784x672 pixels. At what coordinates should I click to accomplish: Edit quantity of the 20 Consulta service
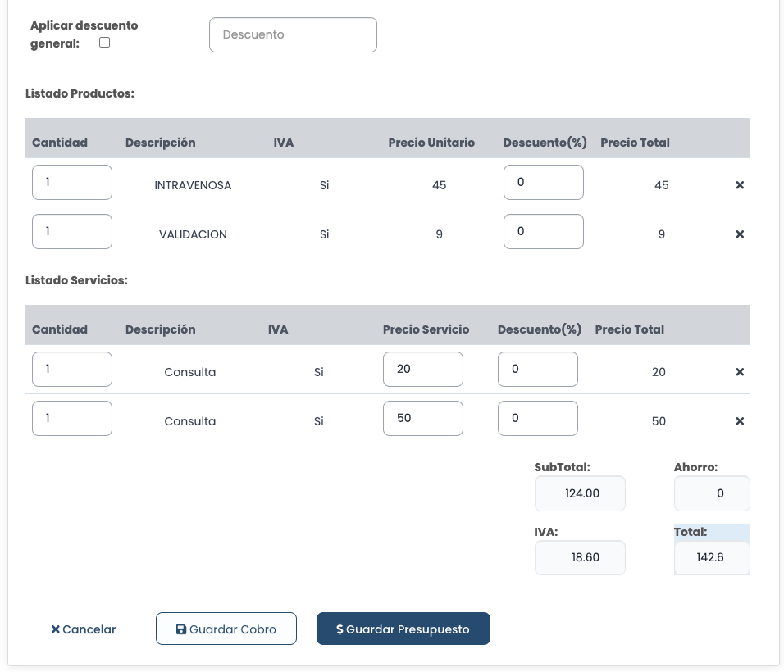[72, 370]
